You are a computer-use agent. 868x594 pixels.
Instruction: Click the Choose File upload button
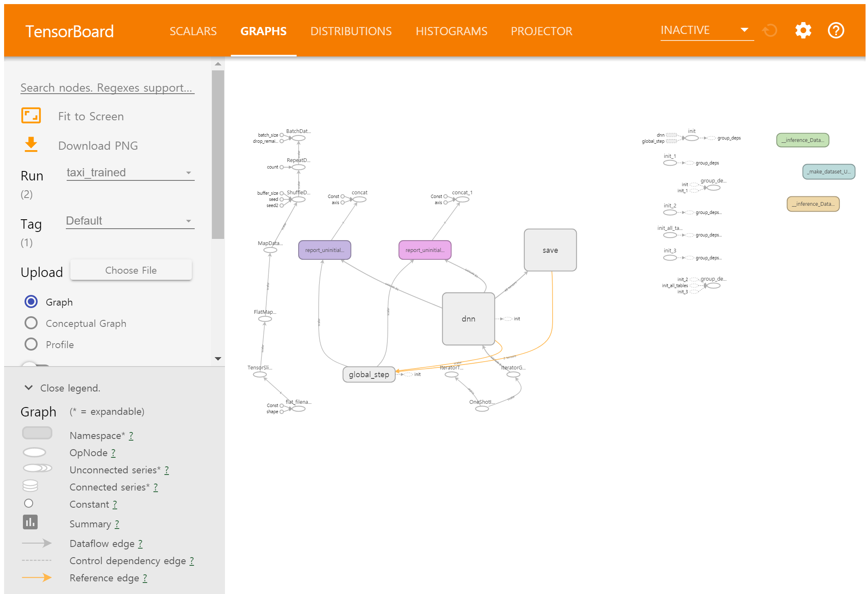131,270
